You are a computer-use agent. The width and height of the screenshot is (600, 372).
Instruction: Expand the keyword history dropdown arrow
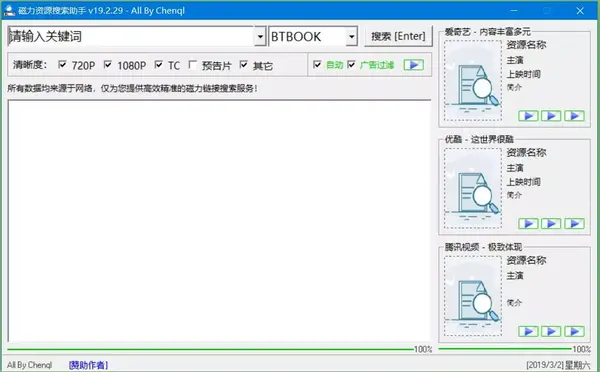tap(260, 36)
